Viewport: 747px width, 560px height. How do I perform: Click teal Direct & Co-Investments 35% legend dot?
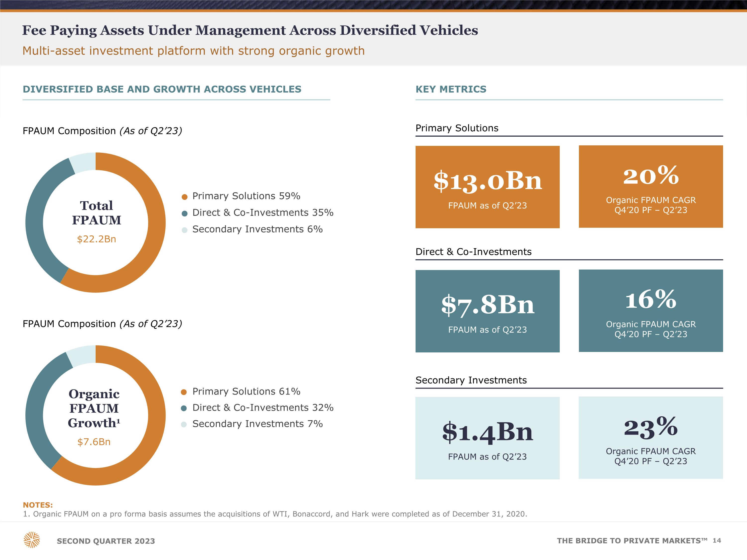pyautogui.click(x=185, y=213)
